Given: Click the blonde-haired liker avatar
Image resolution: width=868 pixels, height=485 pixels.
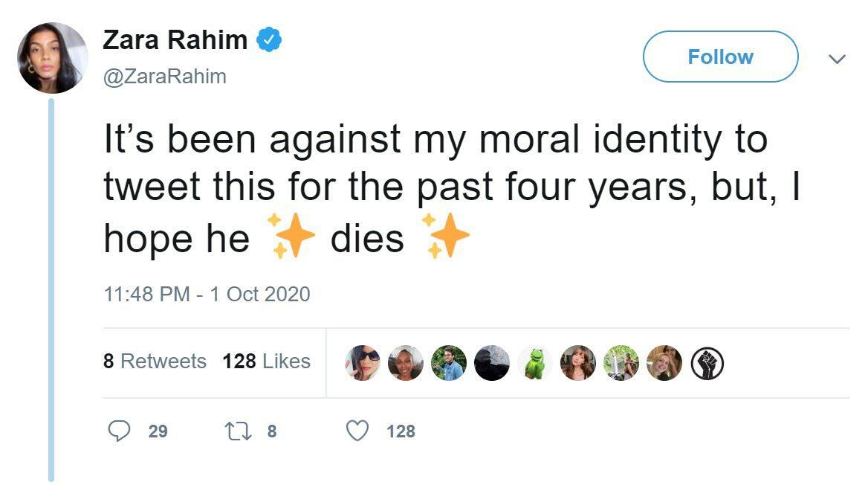Looking at the screenshot, I should (x=664, y=363).
